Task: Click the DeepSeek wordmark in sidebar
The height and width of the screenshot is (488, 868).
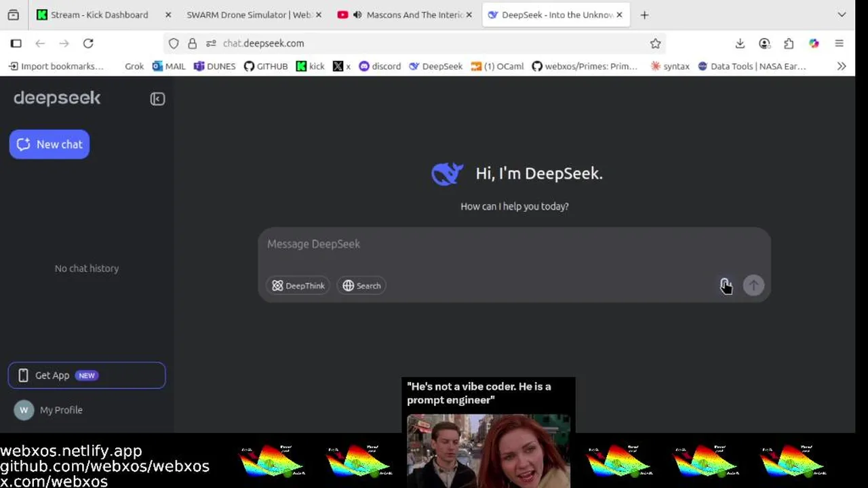Action: coord(57,98)
